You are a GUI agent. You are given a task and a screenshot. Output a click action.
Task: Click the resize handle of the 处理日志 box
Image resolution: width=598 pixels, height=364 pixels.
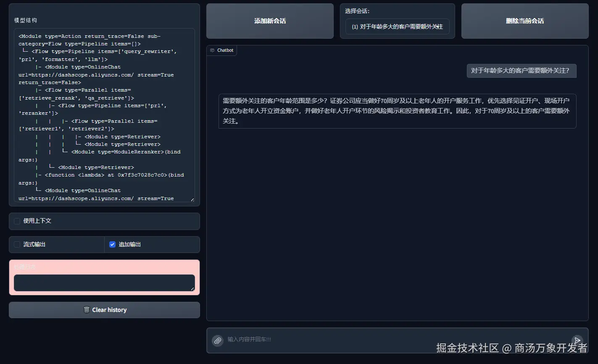[192, 289]
